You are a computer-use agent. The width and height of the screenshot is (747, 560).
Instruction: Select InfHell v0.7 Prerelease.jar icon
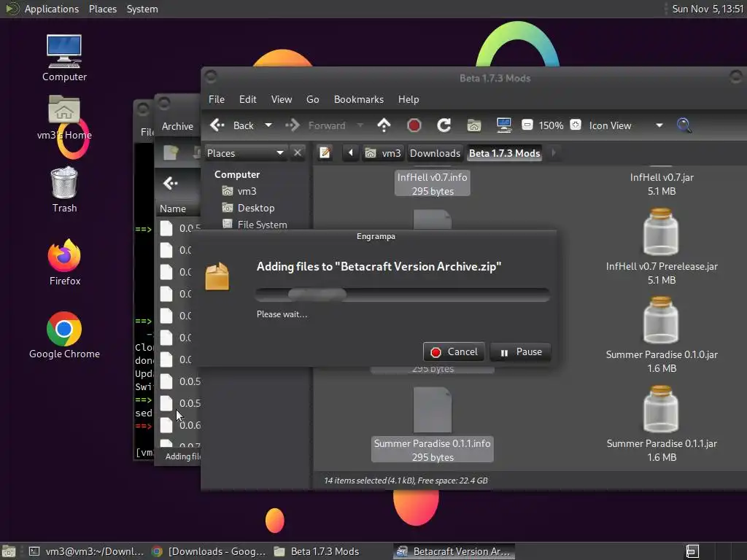661,232
